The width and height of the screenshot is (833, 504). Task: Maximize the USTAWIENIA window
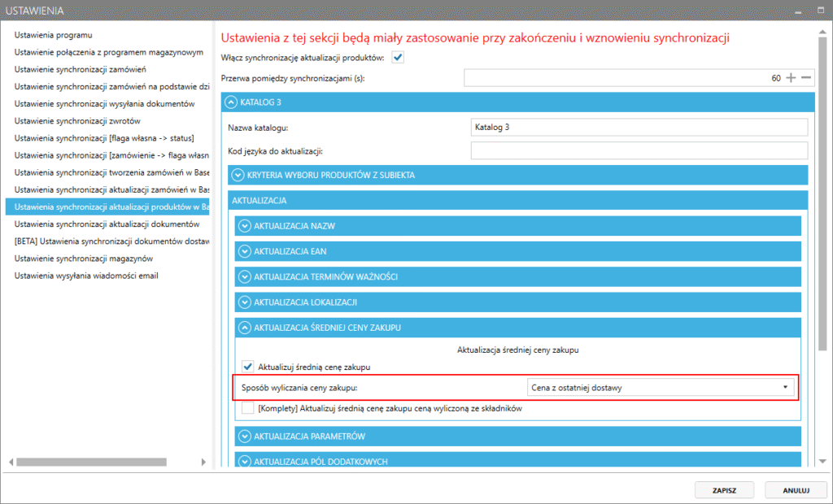[x=821, y=10]
